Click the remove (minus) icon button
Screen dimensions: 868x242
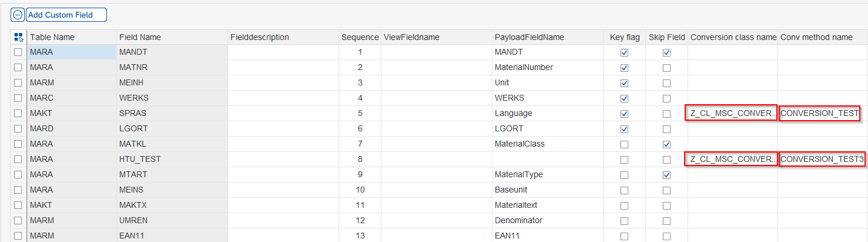click(18, 15)
